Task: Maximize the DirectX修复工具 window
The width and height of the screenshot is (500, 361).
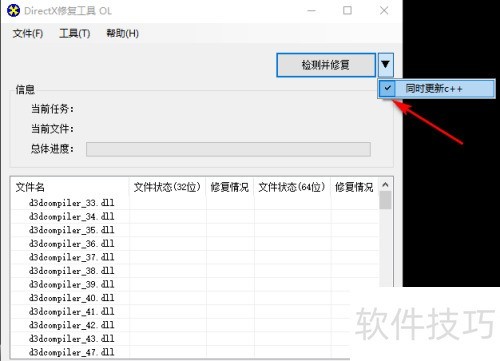Action: click(x=347, y=11)
